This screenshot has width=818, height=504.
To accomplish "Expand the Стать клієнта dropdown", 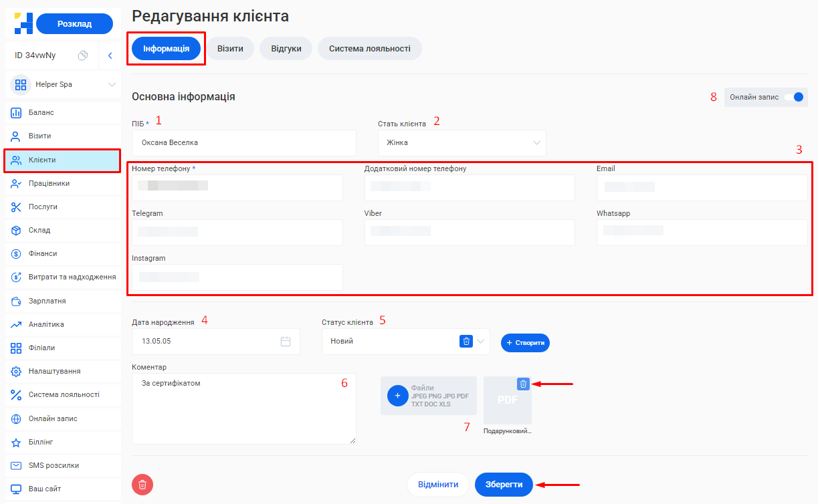I will (536, 142).
